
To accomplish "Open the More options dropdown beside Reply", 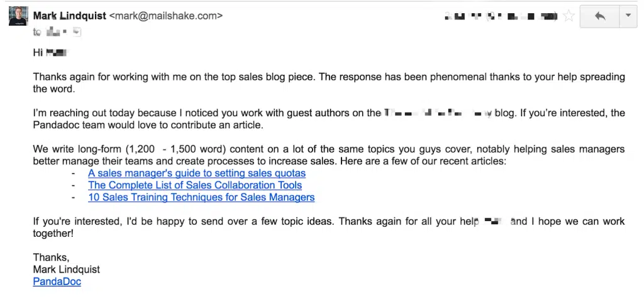I will tap(627, 17).
